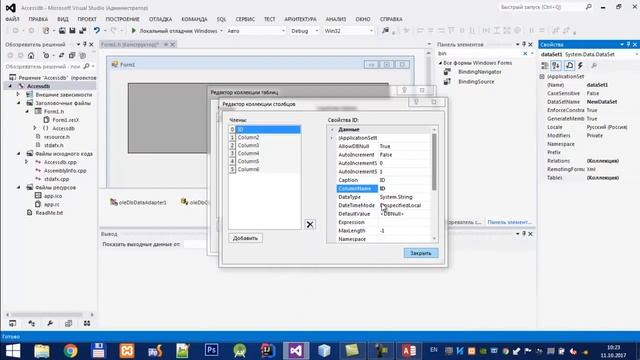This screenshot has height=360, width=640.
Task: Collapse the Данные category in column properties
Action: [x=332, y=129]
